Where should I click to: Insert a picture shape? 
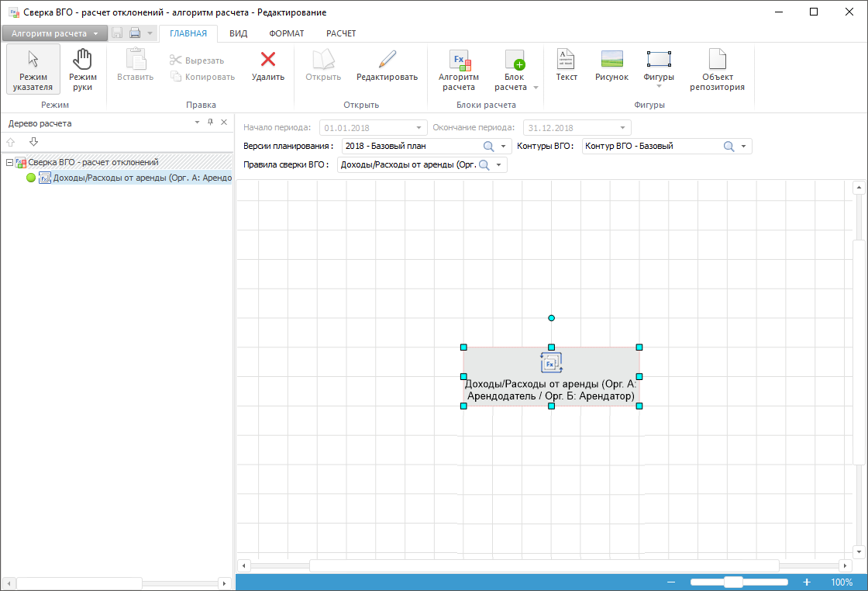[611, 67]
